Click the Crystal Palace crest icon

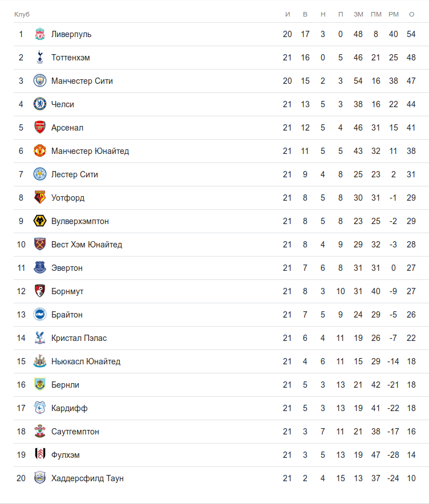click(39, 338)
